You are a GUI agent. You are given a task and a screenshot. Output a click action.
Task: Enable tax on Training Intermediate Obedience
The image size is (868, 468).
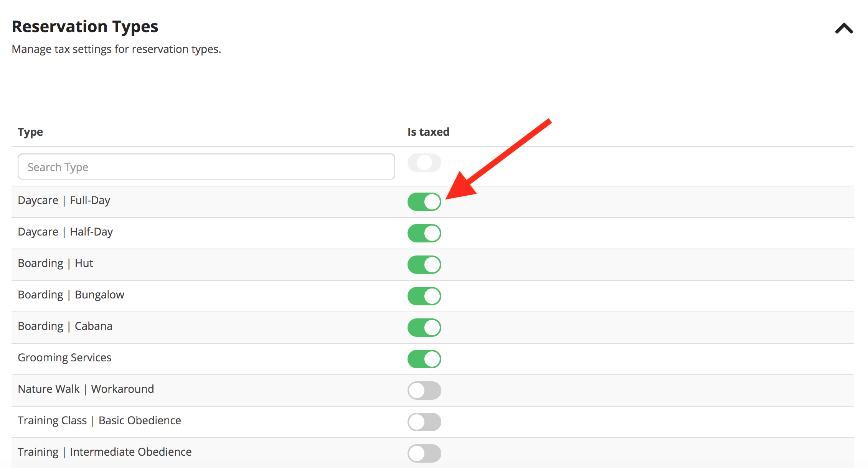tap(424, 453)
